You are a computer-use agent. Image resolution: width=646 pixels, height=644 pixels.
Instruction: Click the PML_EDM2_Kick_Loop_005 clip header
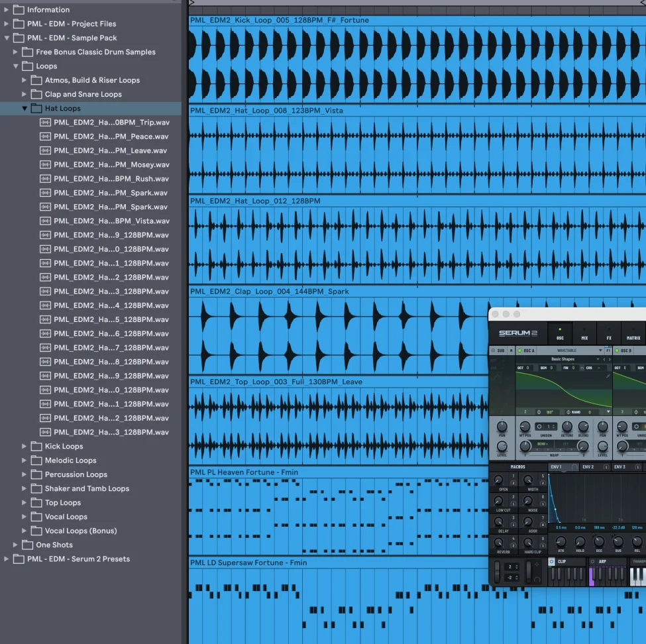(x=417, y=20)
